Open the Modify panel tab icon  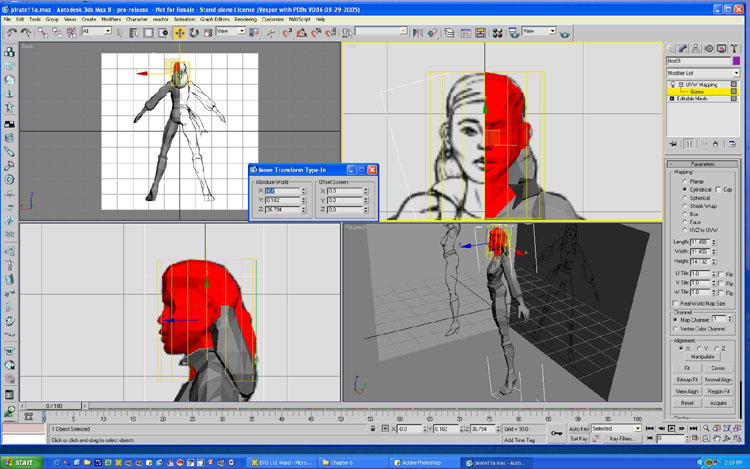coord(684,48)
